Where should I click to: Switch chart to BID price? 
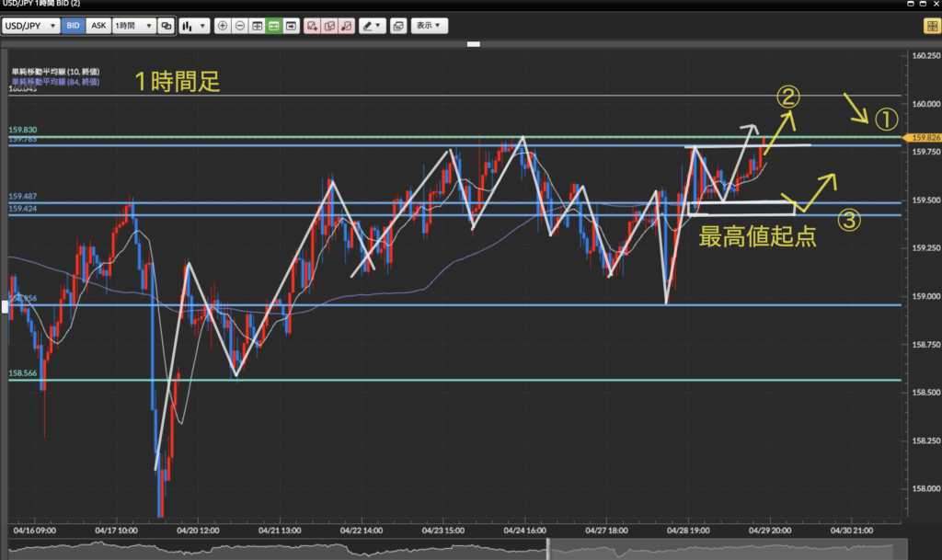point(74,26)
